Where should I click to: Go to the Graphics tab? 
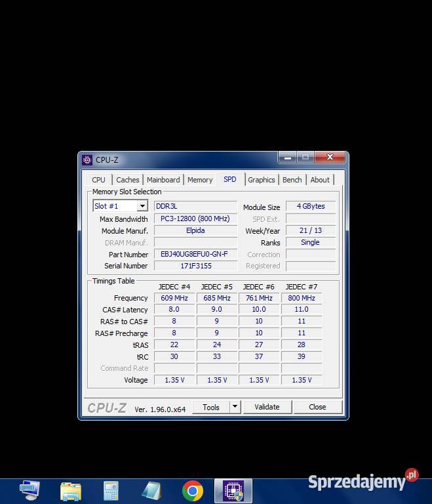tap(261, 180)
